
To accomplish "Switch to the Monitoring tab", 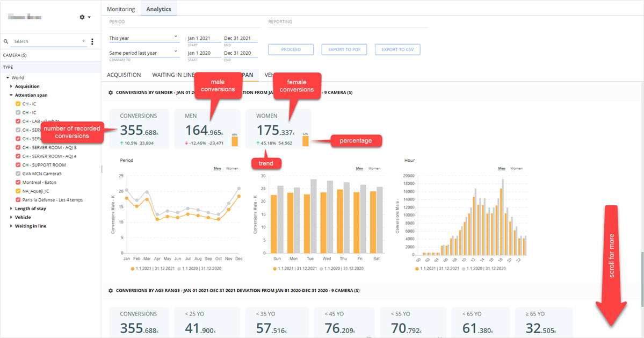I will (121, 9).
